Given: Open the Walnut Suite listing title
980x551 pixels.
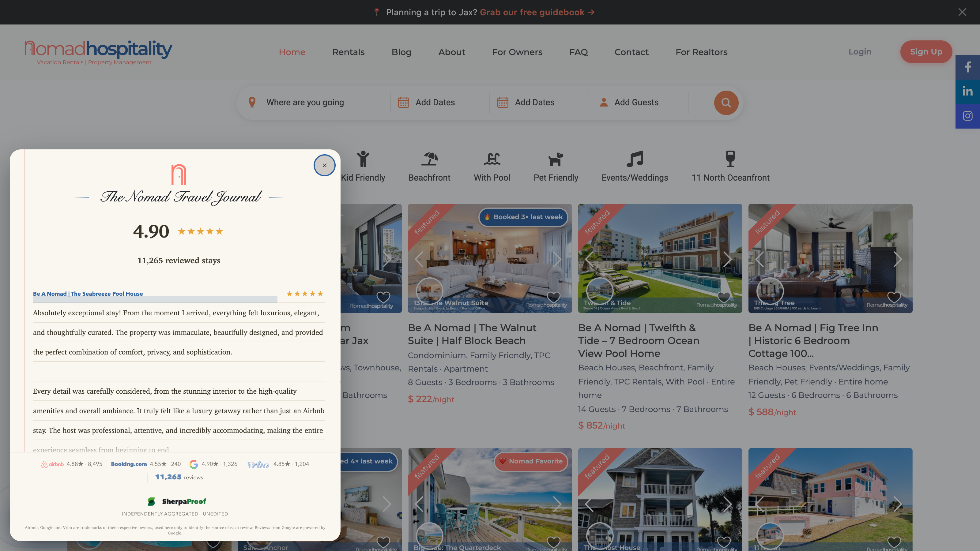Looking at the screenshot, I should pyautogui.click(x=472, y=334).
